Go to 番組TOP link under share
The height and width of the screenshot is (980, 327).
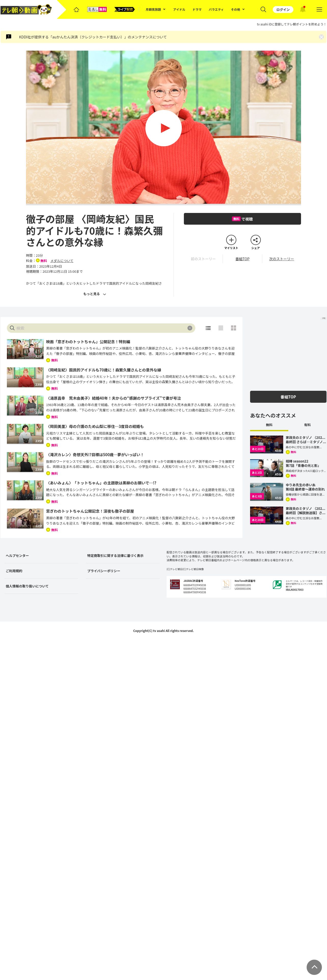(x=242, y=259)
